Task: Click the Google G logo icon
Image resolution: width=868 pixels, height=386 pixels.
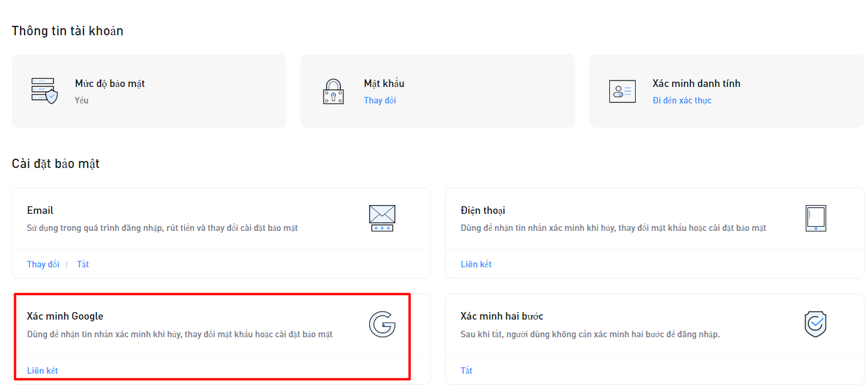Action: [382, 324]
